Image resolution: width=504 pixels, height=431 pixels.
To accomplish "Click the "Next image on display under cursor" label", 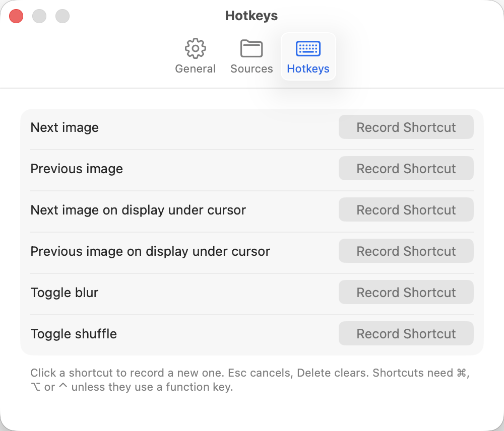I will tap(138, 210).
